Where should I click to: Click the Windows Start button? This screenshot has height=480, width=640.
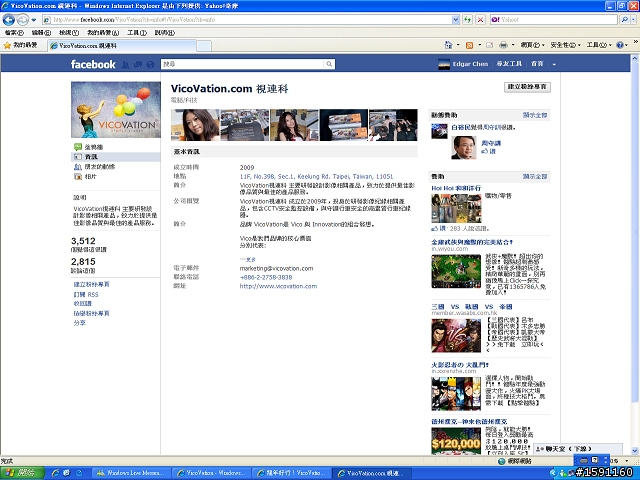click(22, 473)
